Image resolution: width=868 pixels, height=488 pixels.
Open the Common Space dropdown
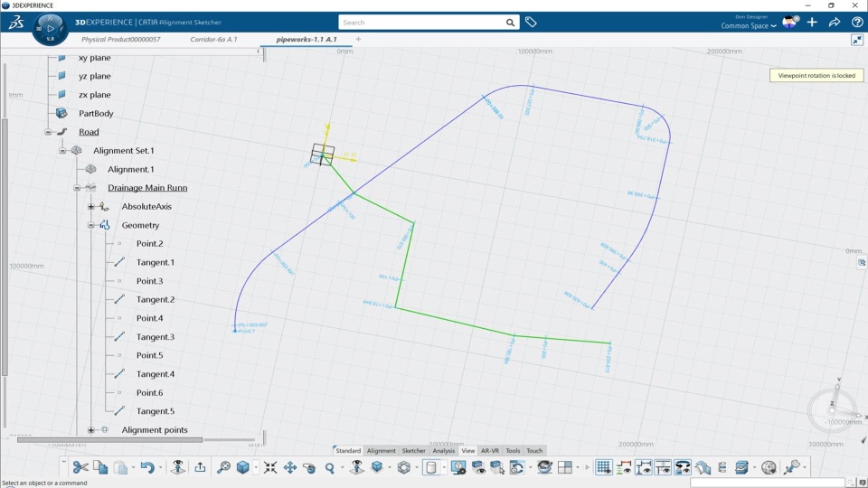click(749, 26)
